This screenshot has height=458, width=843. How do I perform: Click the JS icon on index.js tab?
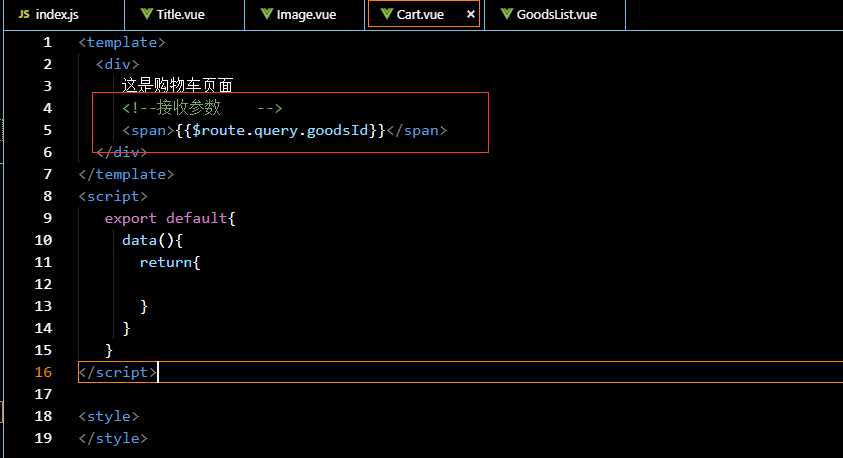[24, 14]
